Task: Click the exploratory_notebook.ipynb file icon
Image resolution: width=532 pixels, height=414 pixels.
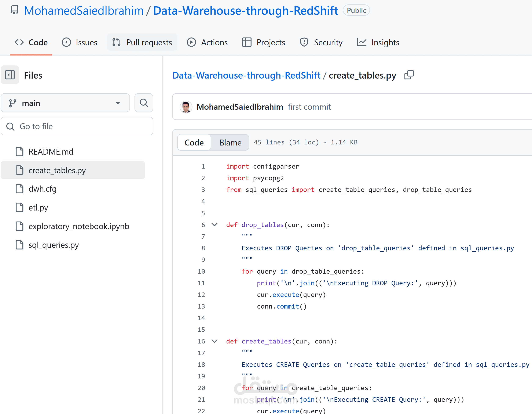Action: pos(19,226)
